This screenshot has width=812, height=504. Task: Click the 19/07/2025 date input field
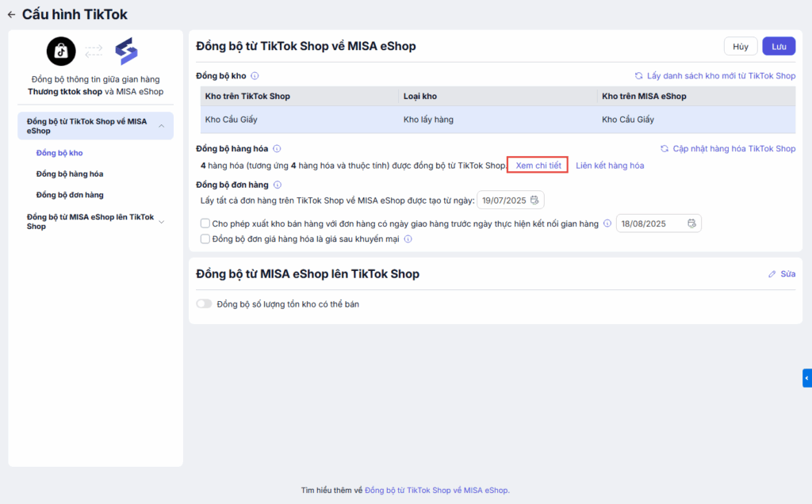click(x=503, y=200)
